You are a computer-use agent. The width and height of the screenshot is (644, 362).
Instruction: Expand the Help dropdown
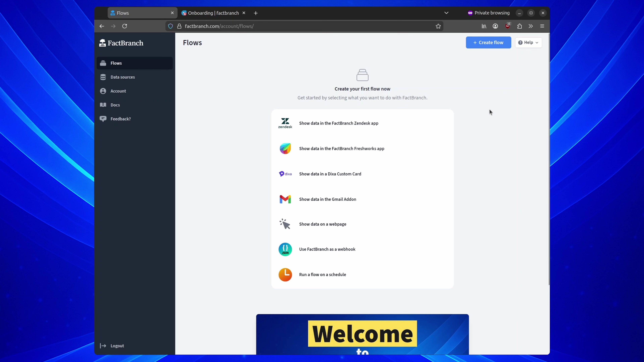tap(528, 42)
